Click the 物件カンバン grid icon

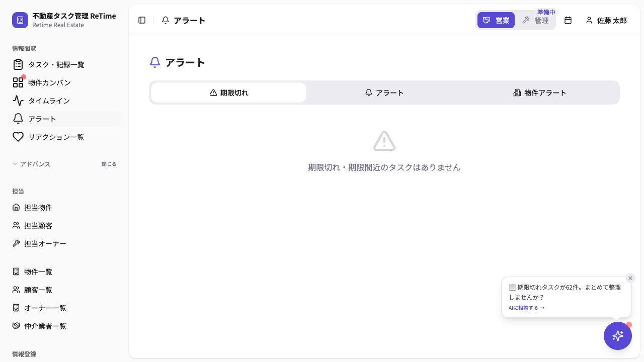(x=18, y=82)
